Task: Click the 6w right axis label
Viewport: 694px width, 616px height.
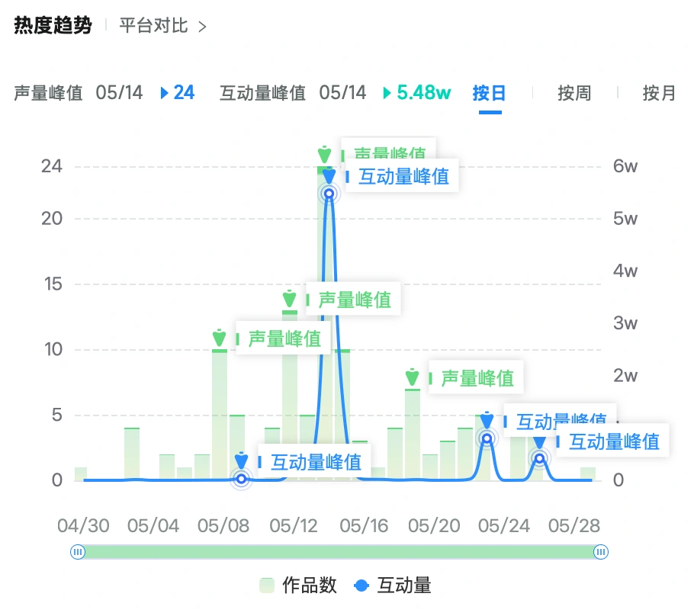Action: coord(625,166)
